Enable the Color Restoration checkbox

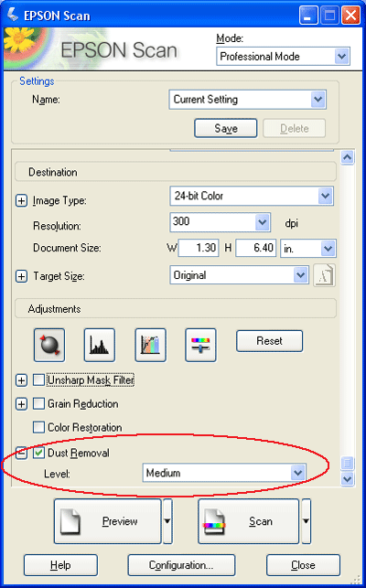(38, 427)
